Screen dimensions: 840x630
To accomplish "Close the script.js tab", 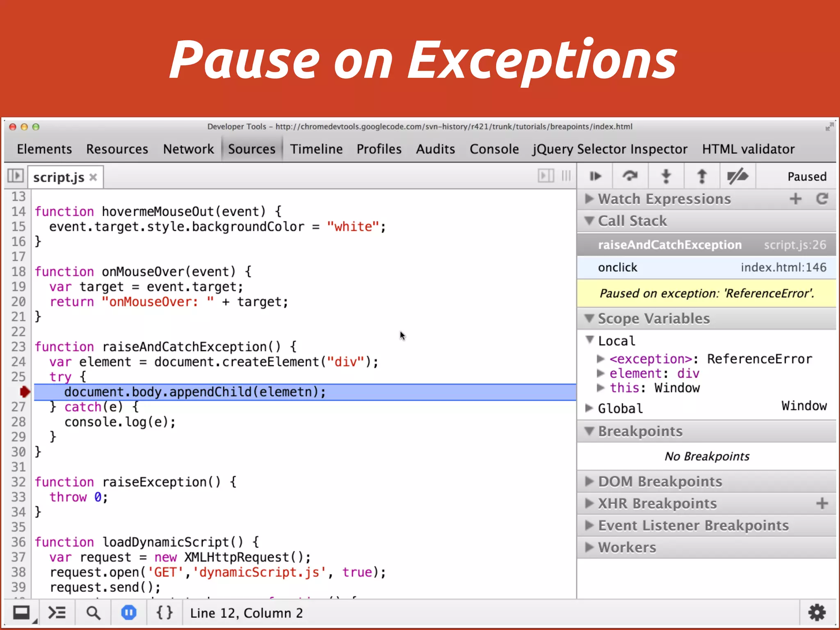I will pyautogui.click(x=93, y=177).
